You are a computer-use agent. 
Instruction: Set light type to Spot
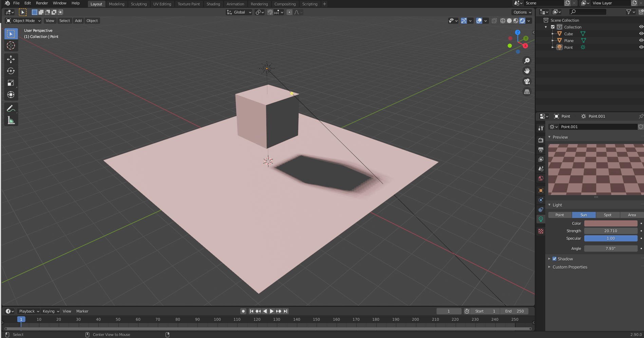click(607, 215)
